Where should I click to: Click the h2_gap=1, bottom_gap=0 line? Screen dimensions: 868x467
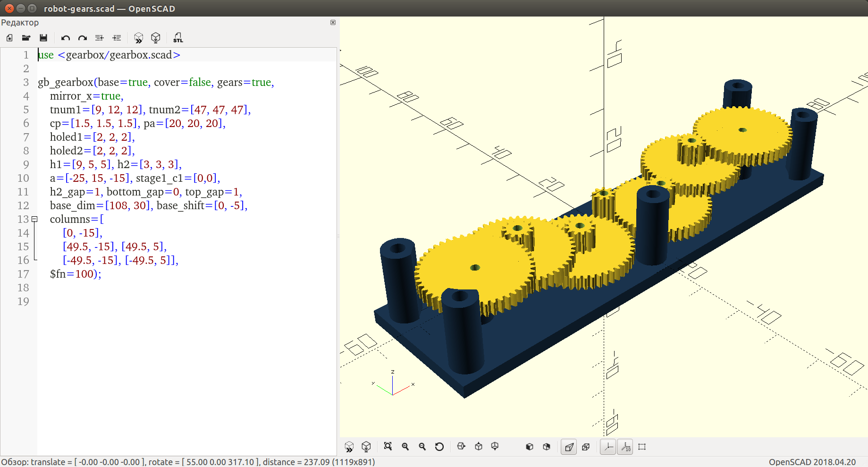pos(146,192)
